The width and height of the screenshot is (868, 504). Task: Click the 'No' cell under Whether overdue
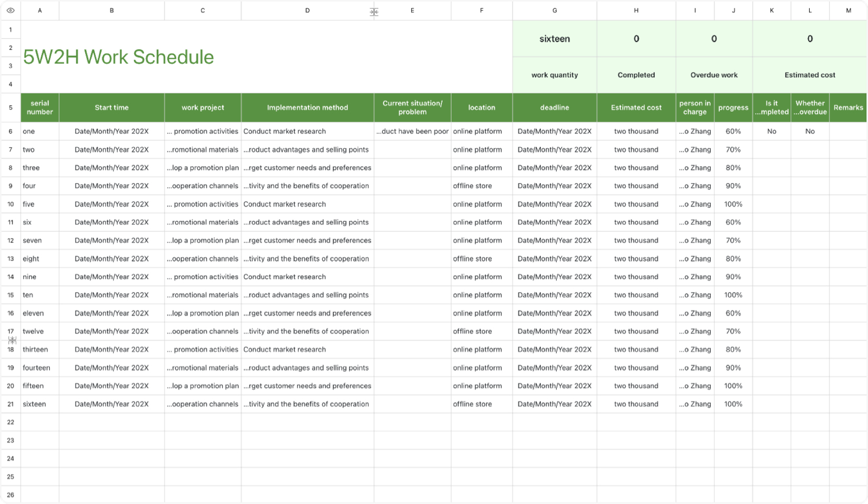pyautogui.click(x=810, y=131)
